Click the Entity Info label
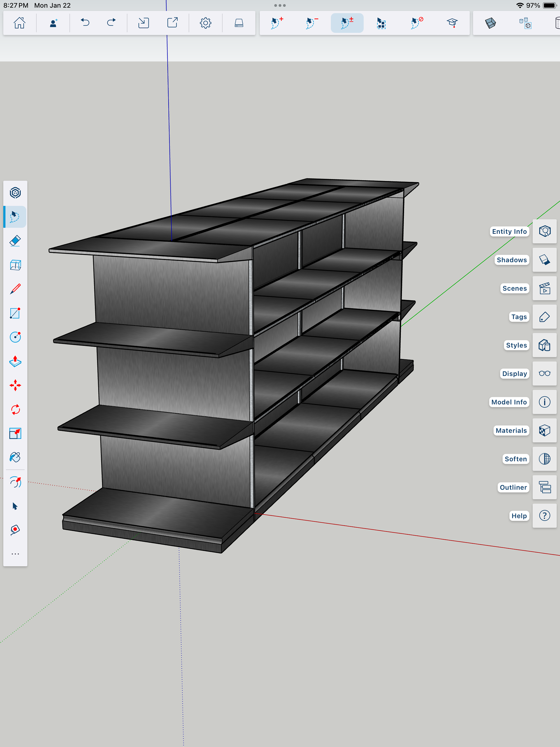Image resolution: width=560 pixels, height=747 pixels. [x=509, y=232]
